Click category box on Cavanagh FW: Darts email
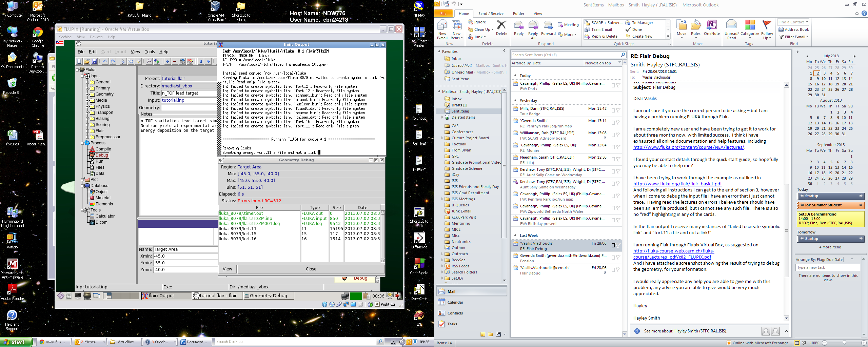868x347 pixels. 613,85
